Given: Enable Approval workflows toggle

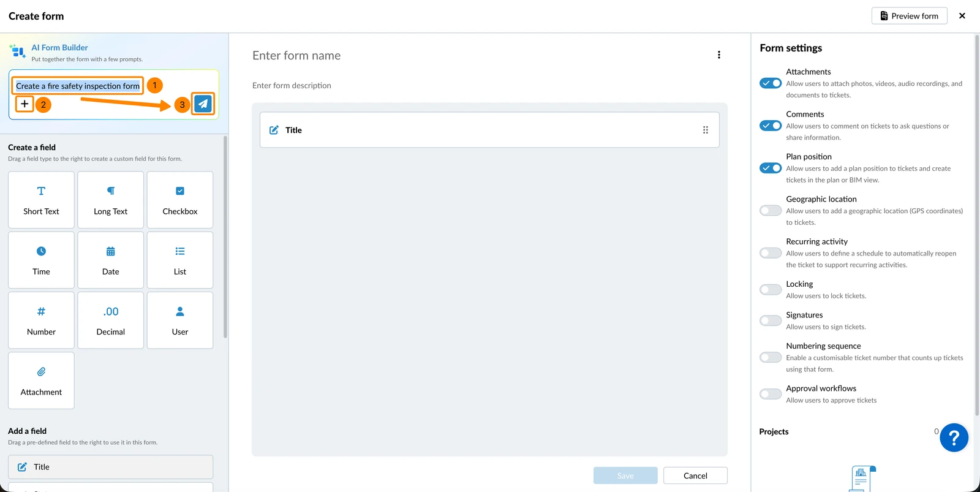Looking at the screenshot, I should [x=771, y=394].
